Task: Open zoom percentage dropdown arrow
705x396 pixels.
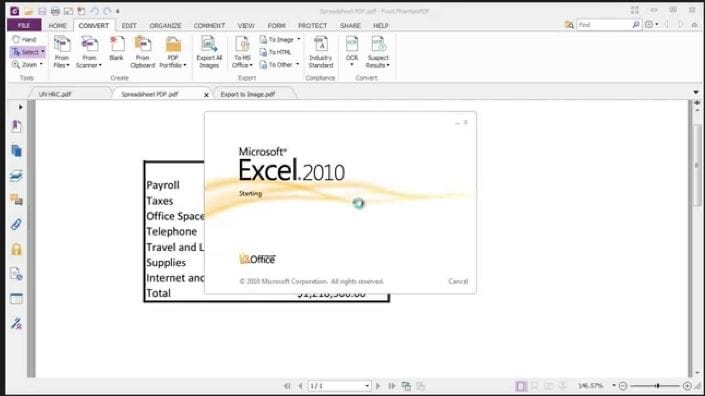Action: [613, 386]
